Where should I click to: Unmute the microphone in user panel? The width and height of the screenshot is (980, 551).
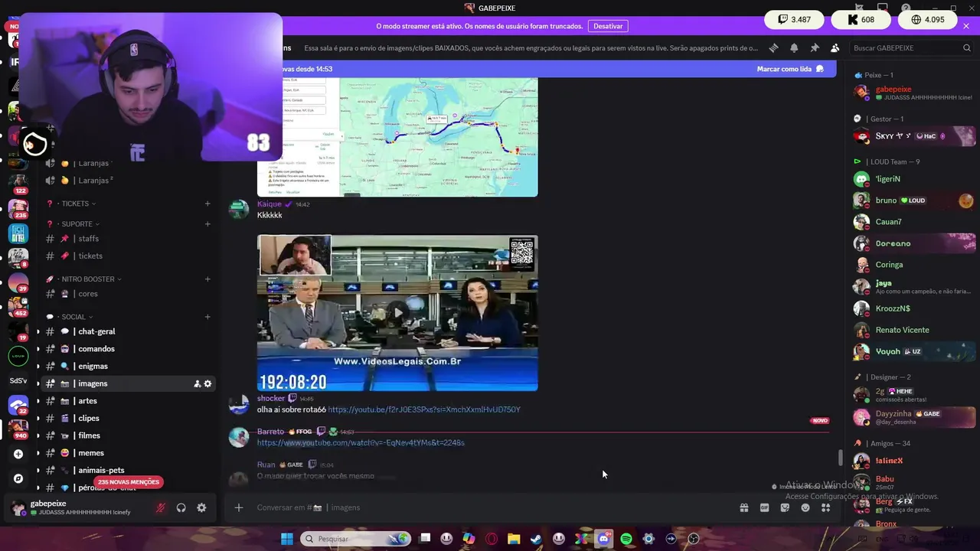161,507
